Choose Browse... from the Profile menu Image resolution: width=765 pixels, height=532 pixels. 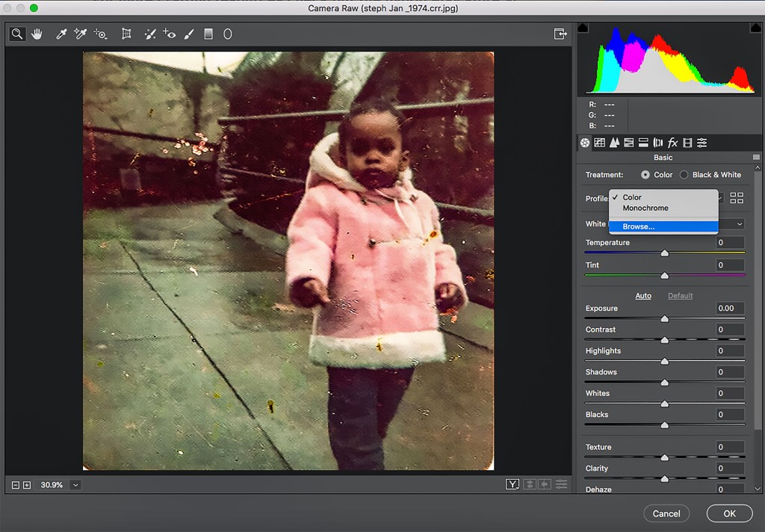639,226
